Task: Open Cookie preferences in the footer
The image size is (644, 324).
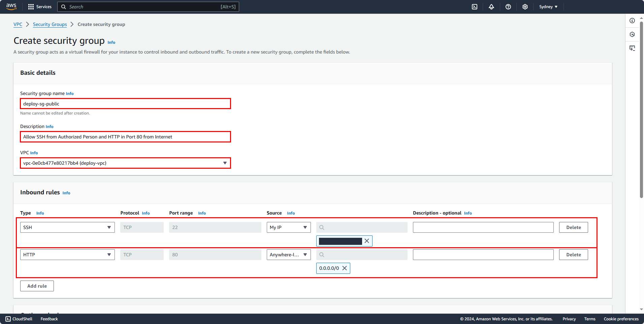Action: click(x=621, y=319)
